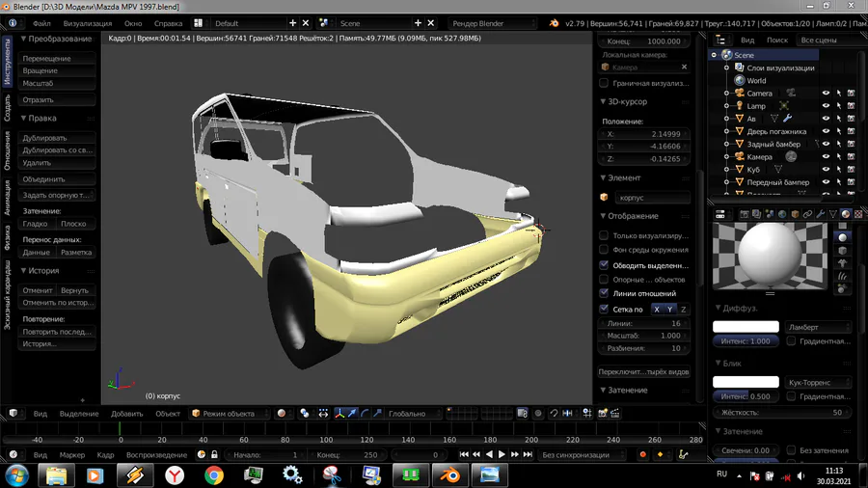The width and height of the screenshot is (868, 488).
Task: Select the rotate manipulator arc icon
Action: click(x=365, y=414)
